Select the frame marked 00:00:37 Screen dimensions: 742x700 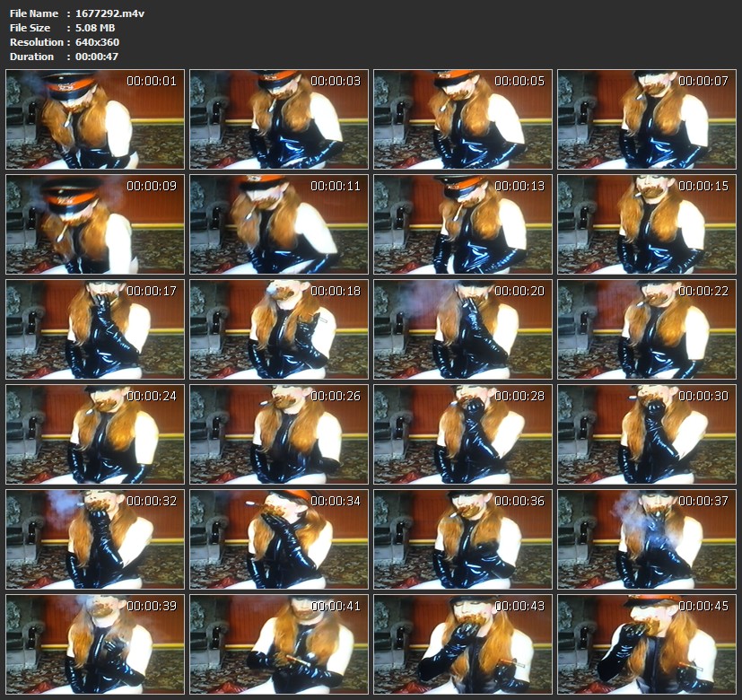(x=646, y=539)
